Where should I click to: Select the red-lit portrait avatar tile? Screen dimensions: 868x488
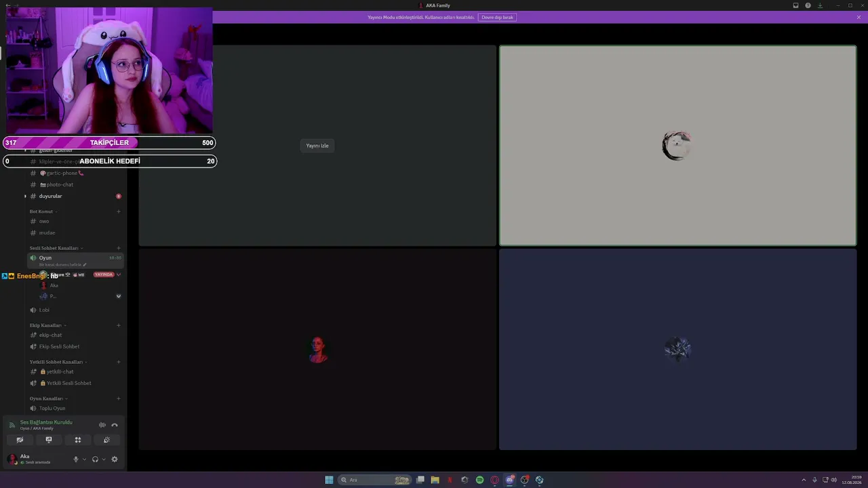pos(317,350)
